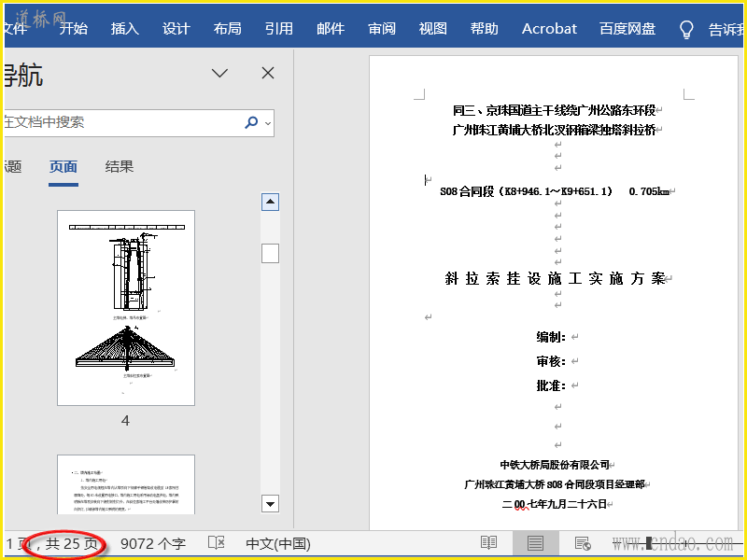Click the proofing check book icon
The height and width of the screenshot is (560, 747).
(x=217, y=542)
